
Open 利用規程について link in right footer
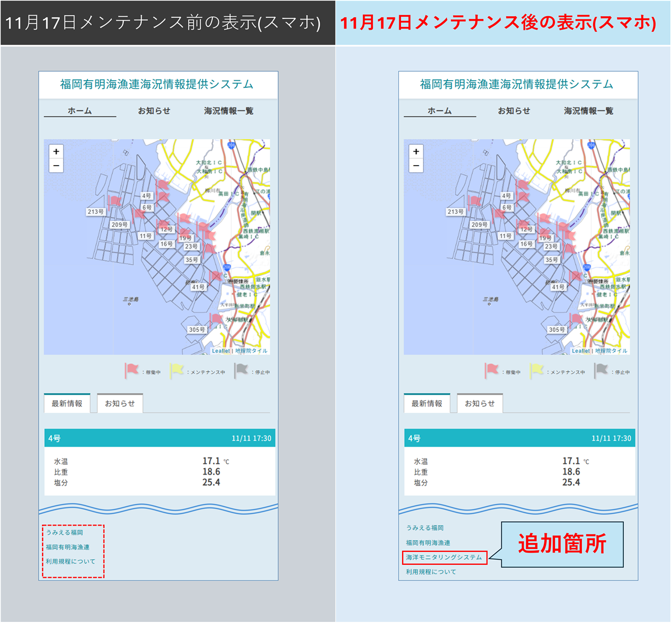[431, 572]
